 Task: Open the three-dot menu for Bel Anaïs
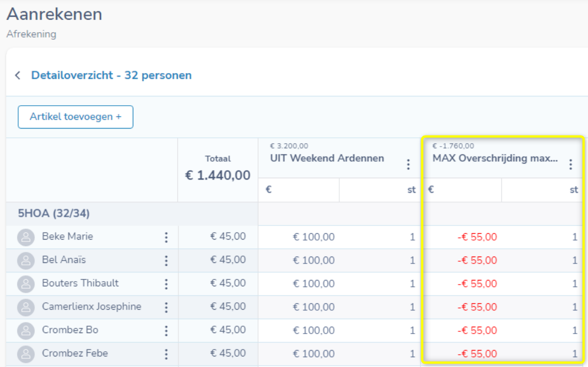click(x=166, y=261)
